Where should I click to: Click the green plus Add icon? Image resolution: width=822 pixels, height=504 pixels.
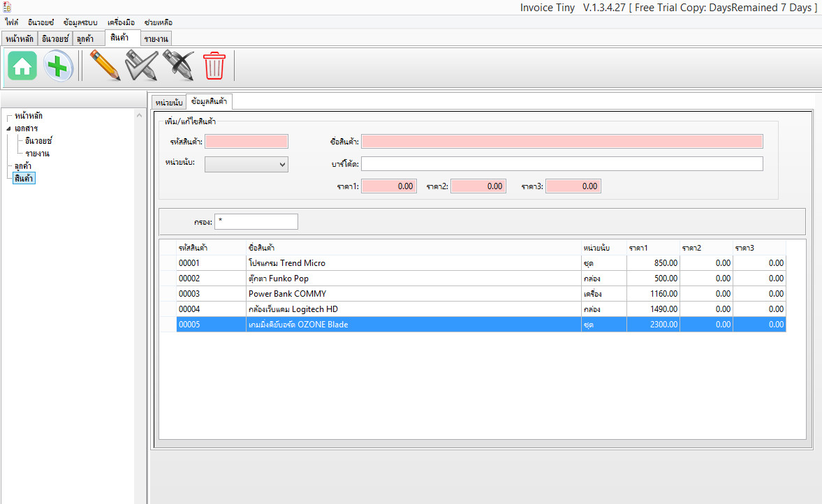point(58,66)
